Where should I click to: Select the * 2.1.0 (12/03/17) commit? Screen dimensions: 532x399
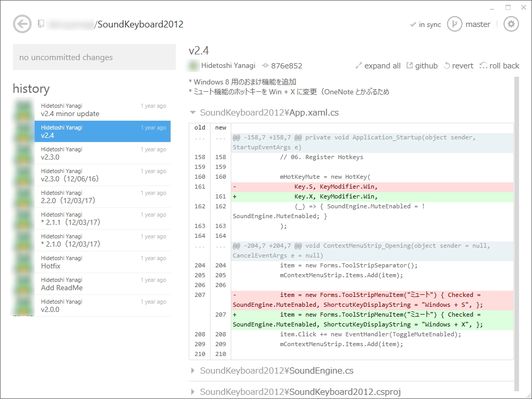pyautogui.click(x=103, y=240)
